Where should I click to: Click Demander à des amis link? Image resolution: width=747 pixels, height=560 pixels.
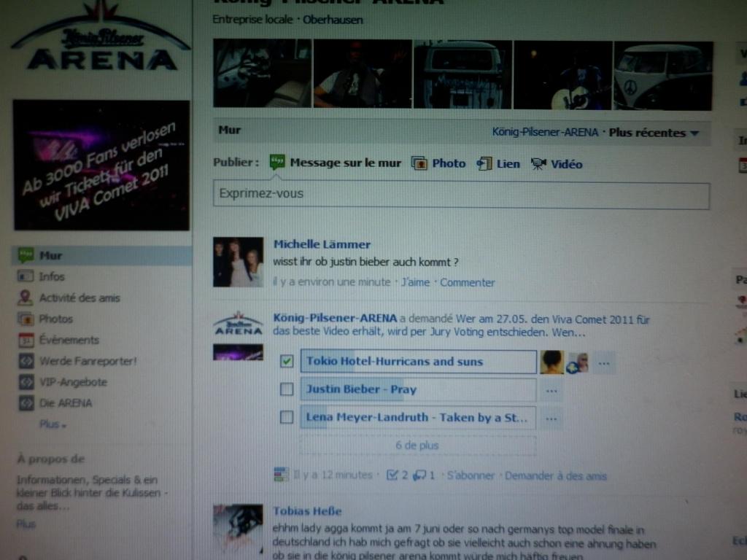556,475
